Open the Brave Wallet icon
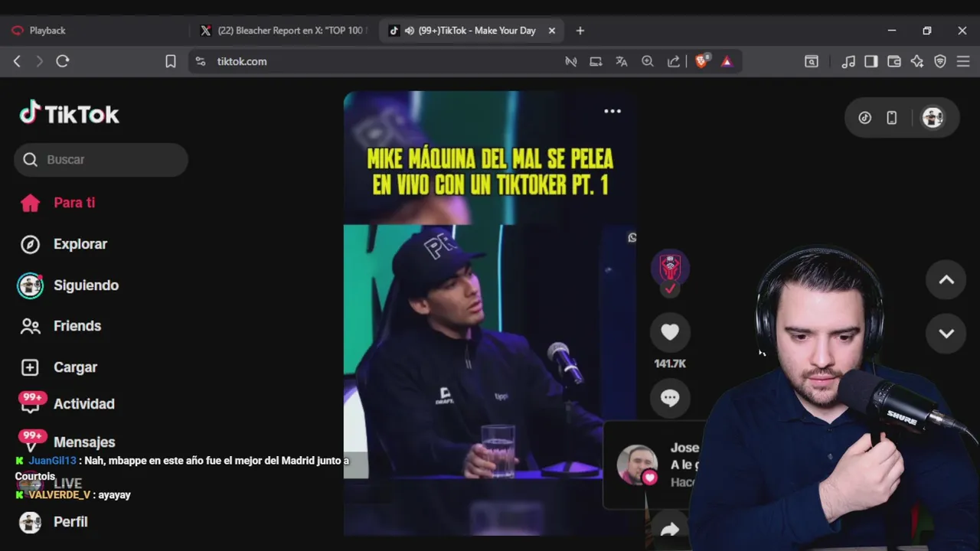This screenshot has height=551, width=980. (x=894, y=61)
